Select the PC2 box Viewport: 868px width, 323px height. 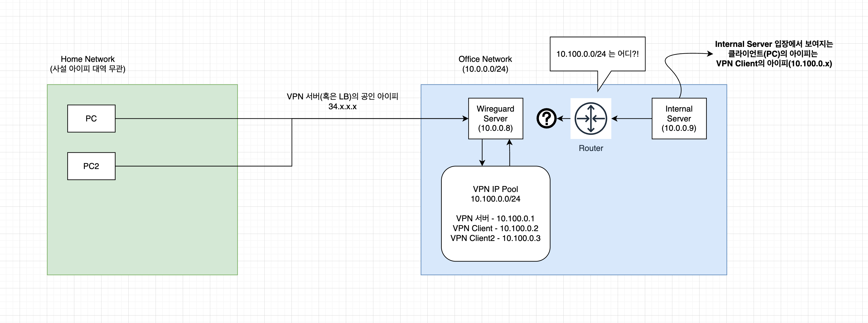[x=91, y=166]
